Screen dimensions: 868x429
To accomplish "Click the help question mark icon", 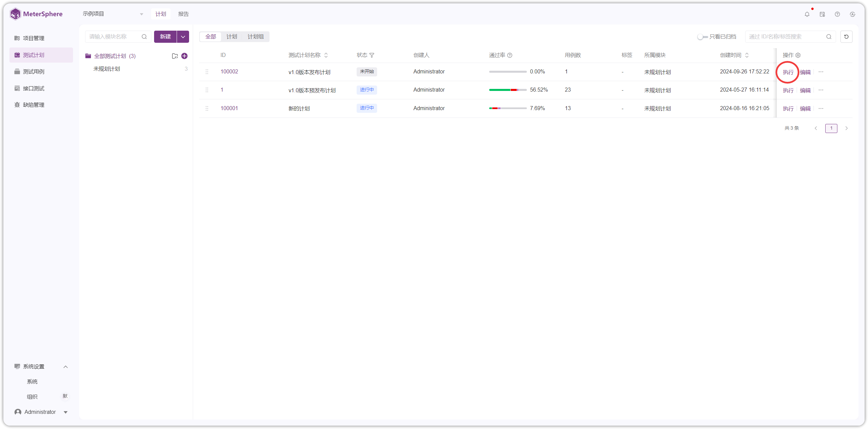I will [x=837, y=14].
